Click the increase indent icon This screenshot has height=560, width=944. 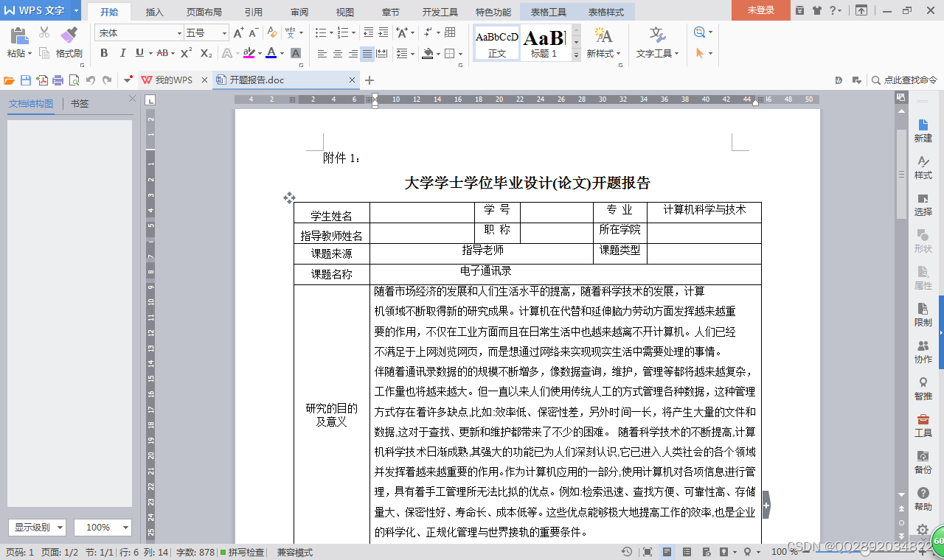tap(383, 33)
